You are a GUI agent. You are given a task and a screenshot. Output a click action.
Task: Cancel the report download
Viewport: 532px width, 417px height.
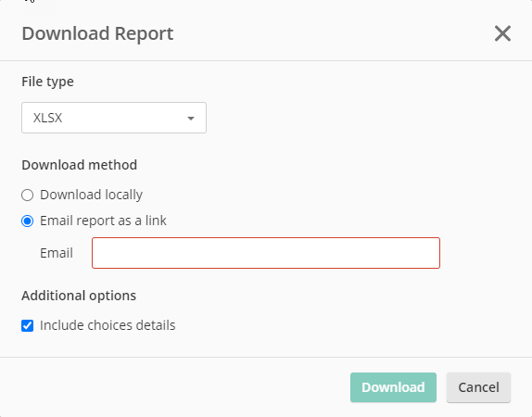click(478, 387)
